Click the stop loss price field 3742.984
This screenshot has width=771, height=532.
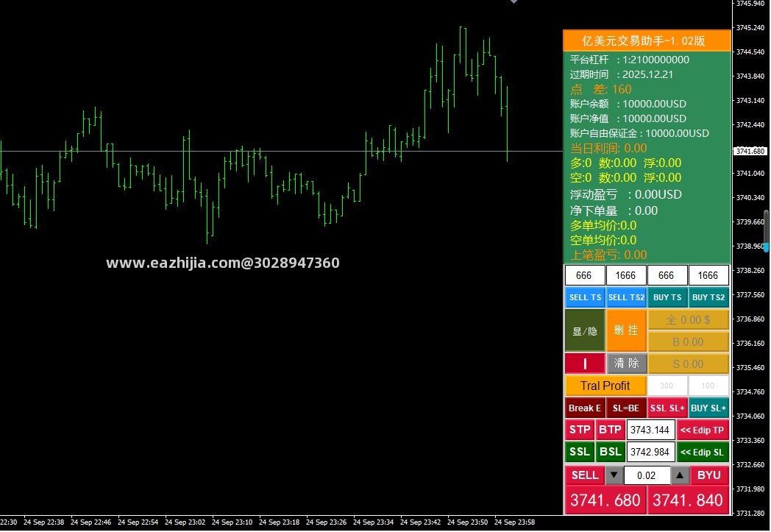pos(650,453)
